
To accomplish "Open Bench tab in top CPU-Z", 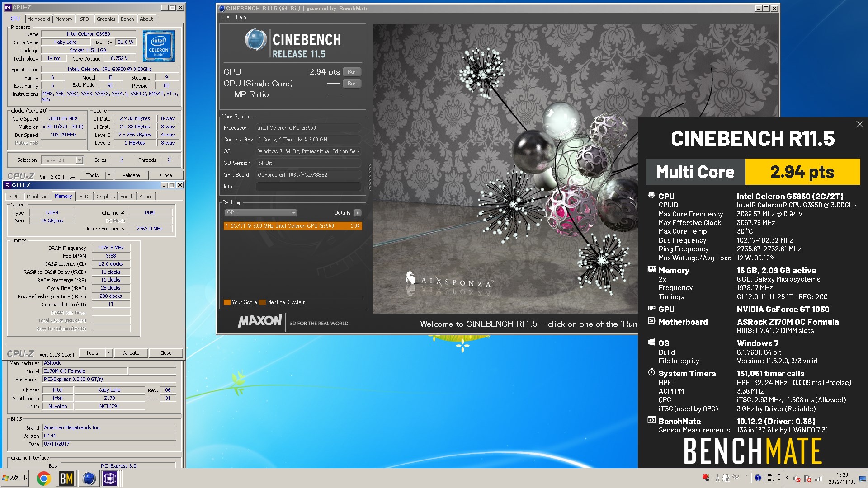I will click(x=127, y=19).
